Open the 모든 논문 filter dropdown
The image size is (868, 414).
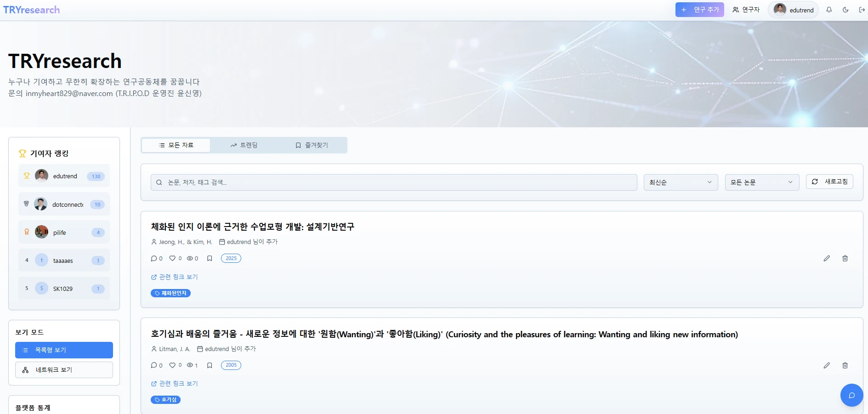[761, 182]
